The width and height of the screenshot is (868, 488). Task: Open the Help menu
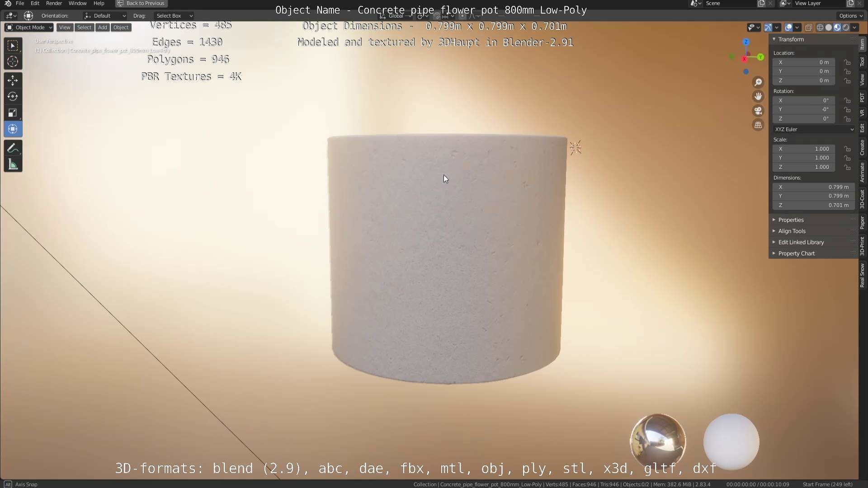click(x=99, y=3)
